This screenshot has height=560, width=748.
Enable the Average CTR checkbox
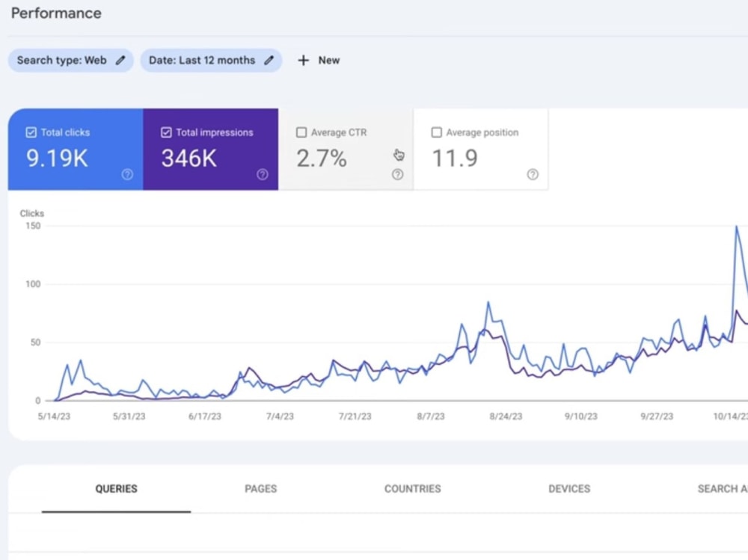[x=301, y=132]
